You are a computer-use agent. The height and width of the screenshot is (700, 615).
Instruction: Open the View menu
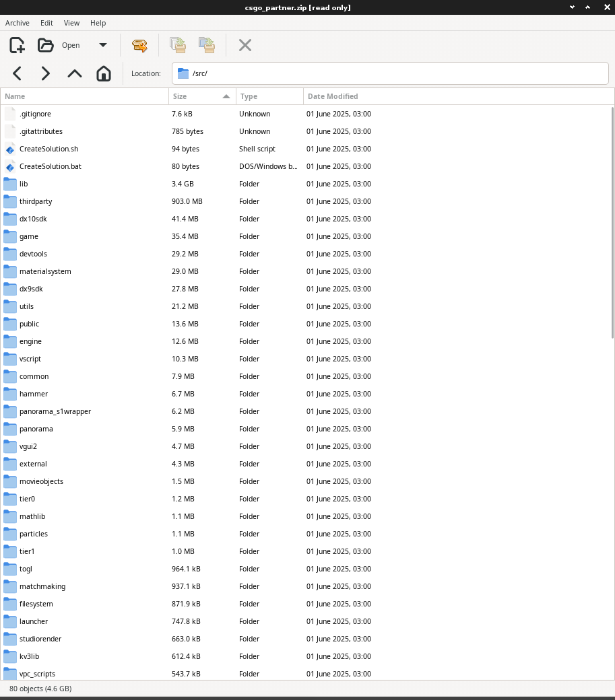point(71,23)
